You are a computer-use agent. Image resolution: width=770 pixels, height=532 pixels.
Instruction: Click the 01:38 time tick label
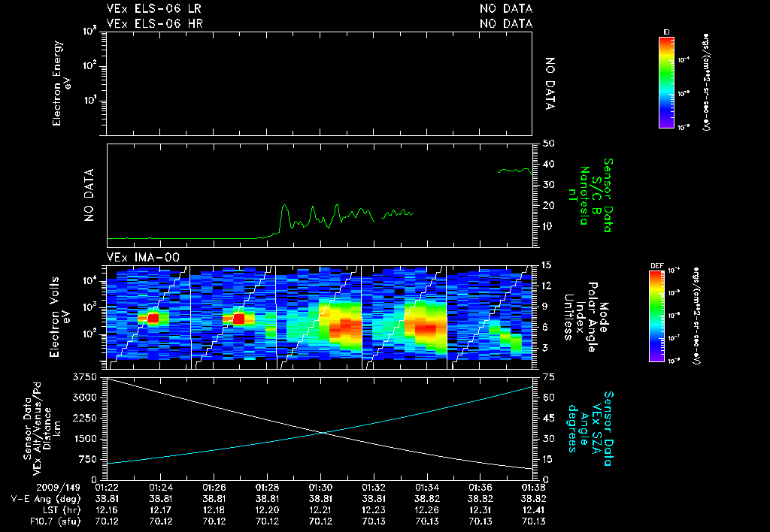pyautogui.click(x=533, y=488)
